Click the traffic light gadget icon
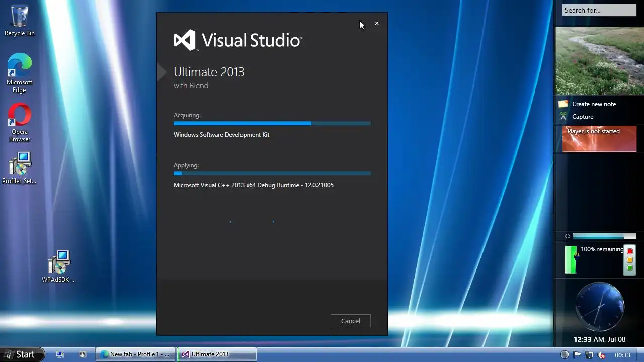 629,260
